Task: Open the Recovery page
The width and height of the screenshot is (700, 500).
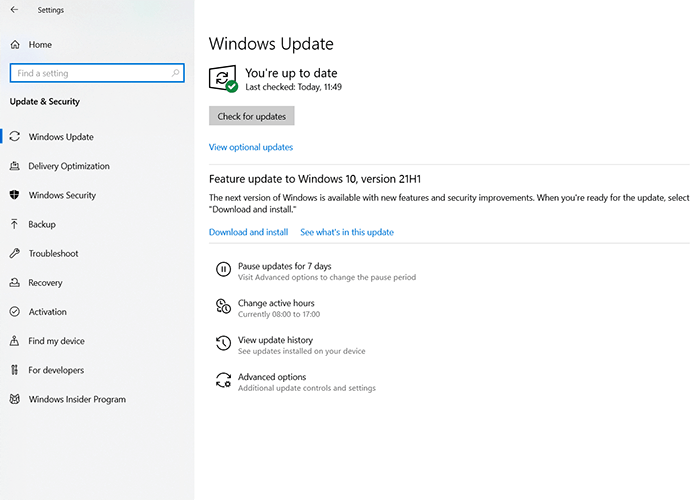Action: click(x=45, y=283)
